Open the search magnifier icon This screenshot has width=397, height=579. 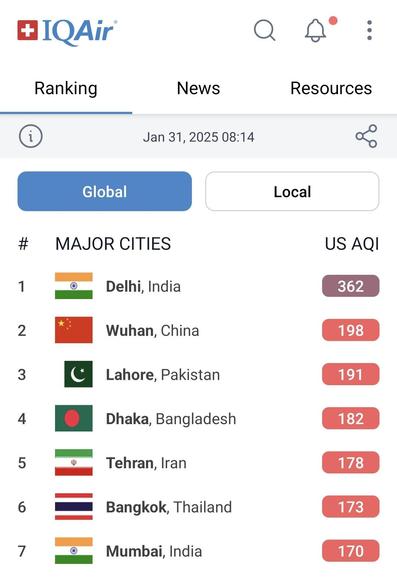click(264, 30)
